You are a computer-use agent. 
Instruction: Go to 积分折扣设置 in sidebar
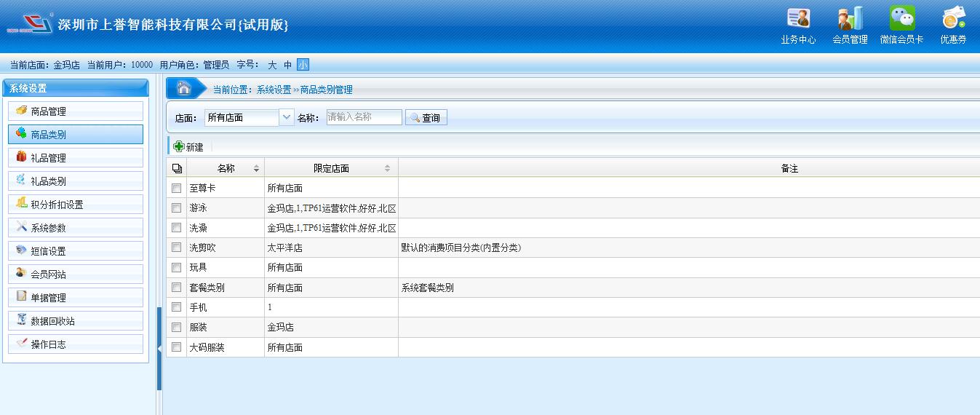pos(76,205)
